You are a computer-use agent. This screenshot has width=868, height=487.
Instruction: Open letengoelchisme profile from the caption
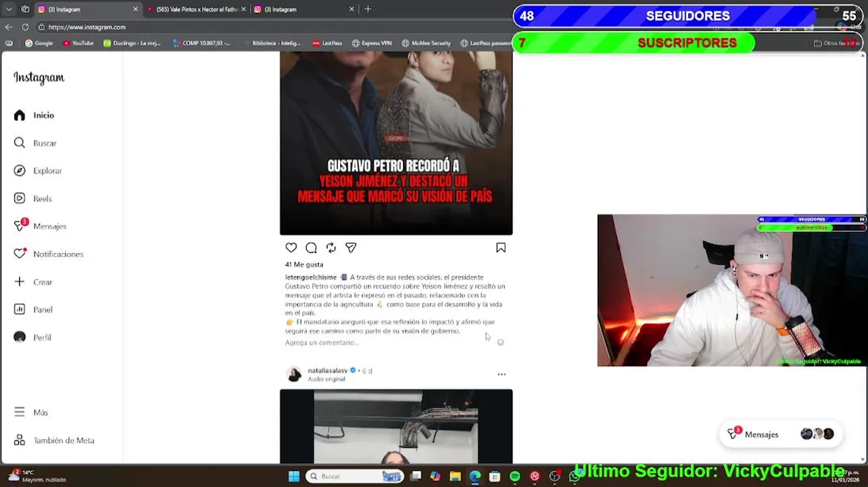tap(311, 277)
